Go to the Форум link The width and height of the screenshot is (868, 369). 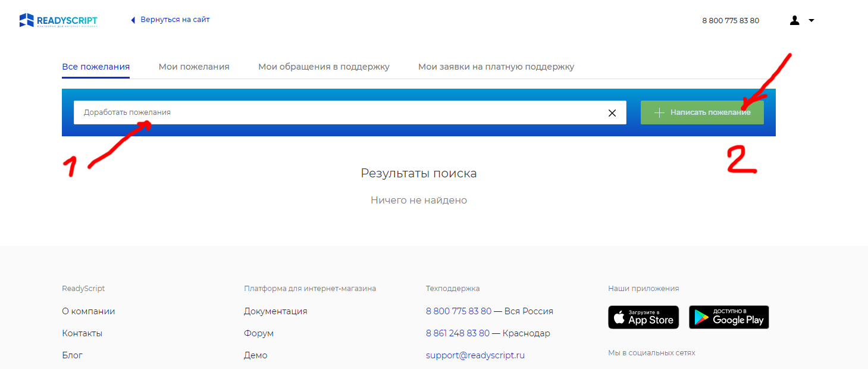259,333
